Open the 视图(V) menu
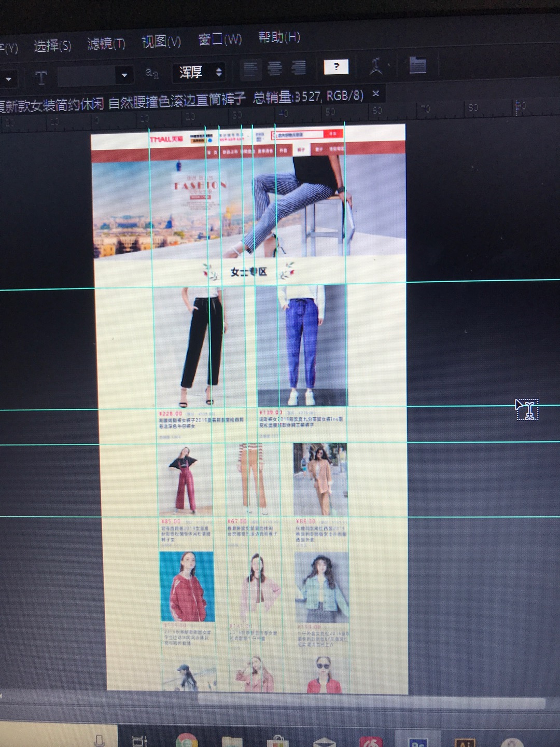This screenshot has width=560, height=747. (161, 41)
